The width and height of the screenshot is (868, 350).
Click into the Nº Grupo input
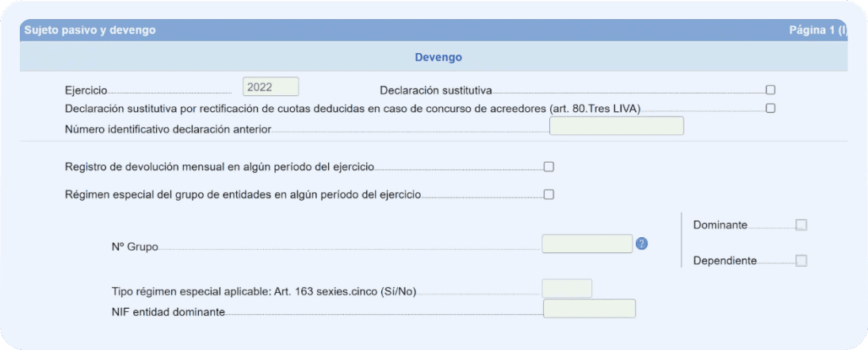click(587, 244)
